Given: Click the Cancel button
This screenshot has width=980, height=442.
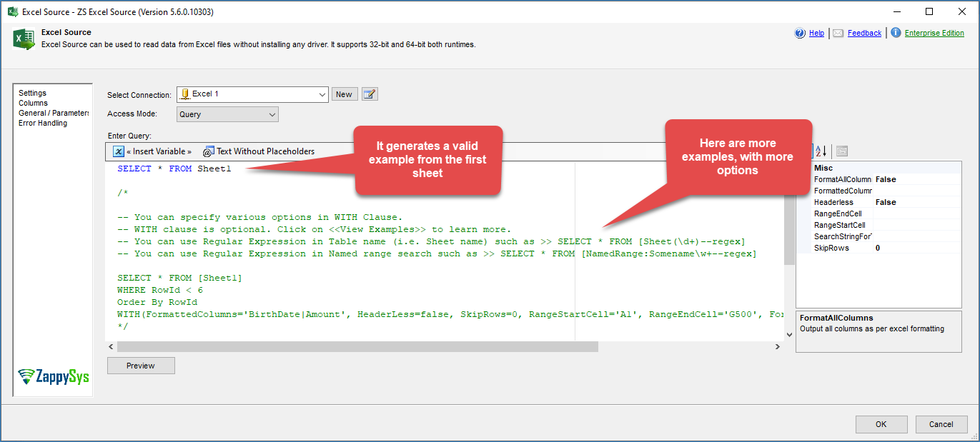Looking at the screenshot, I should tap(941, 424).
